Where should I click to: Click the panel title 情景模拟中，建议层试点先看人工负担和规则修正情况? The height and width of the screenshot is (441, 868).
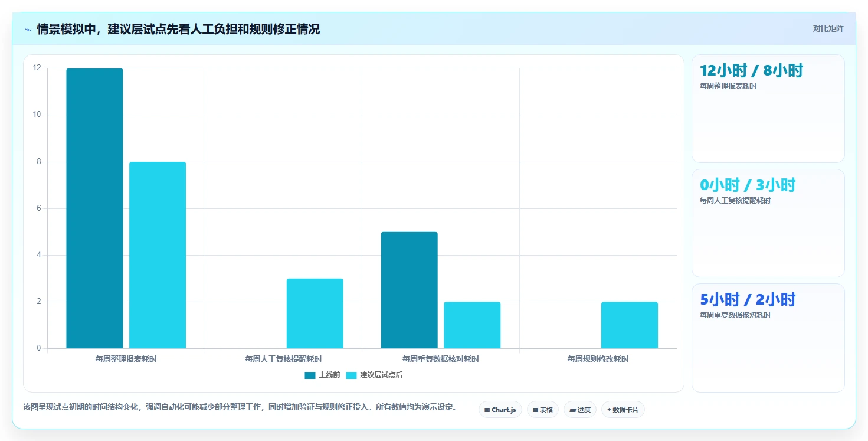click(178, 30)
